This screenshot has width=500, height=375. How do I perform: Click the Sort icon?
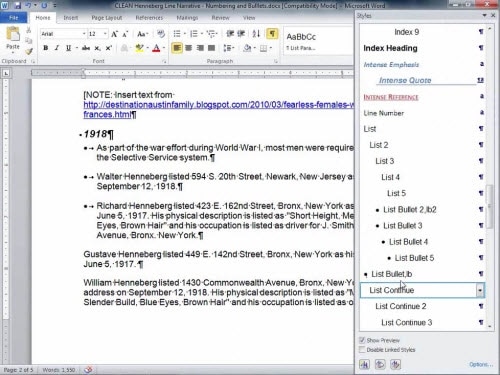[256, 34]
